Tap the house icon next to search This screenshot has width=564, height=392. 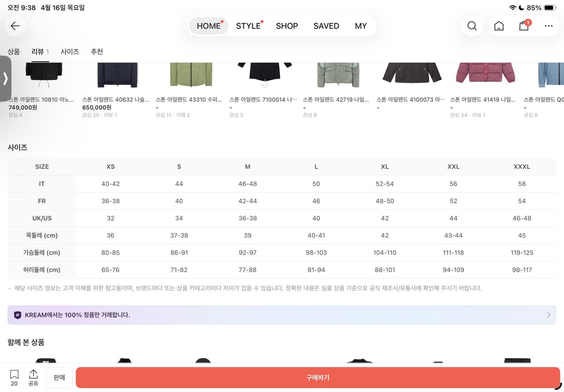(499, 26)
